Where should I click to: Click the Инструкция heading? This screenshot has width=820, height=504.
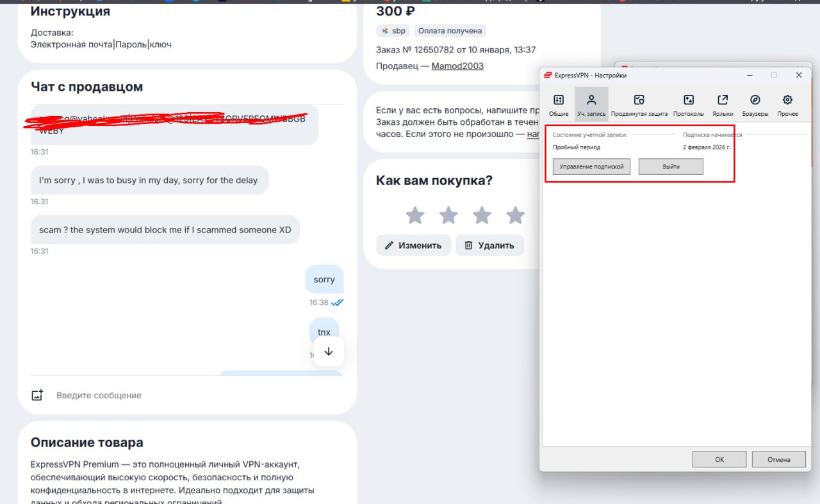70,11
